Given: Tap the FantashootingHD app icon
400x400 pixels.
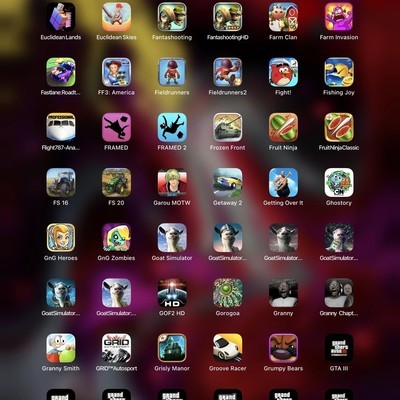Looking at the screenshot, I should tap(228, 17).
